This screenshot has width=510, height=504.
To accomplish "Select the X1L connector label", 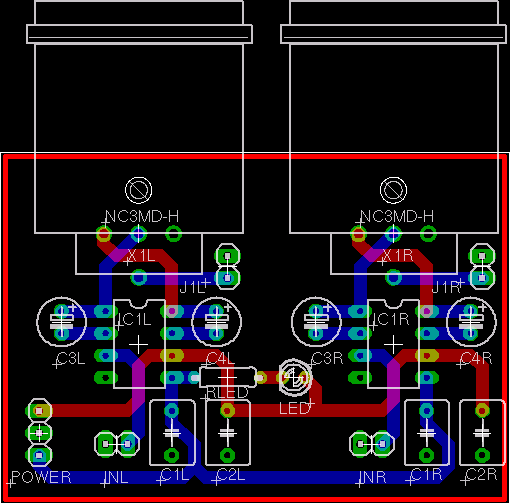I will tap(141, 256).
